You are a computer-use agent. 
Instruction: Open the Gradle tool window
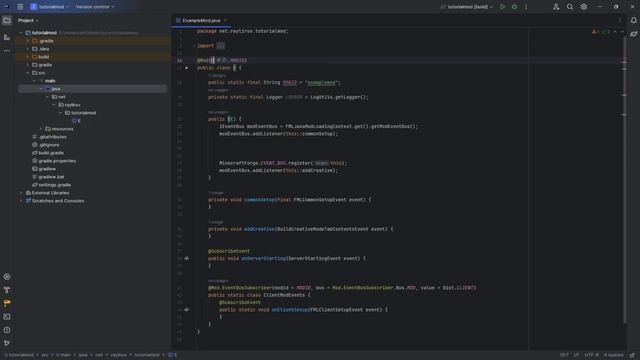(x=633, y=34)
